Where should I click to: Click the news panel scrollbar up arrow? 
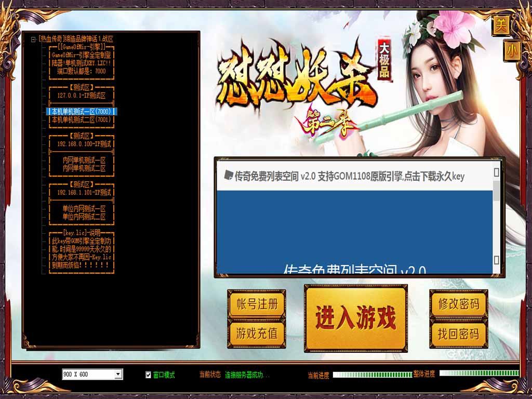(x=496, y=172)
